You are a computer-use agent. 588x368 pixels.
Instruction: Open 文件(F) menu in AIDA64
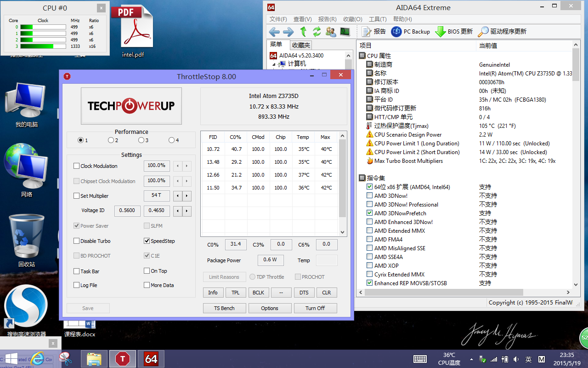[278, 19]
